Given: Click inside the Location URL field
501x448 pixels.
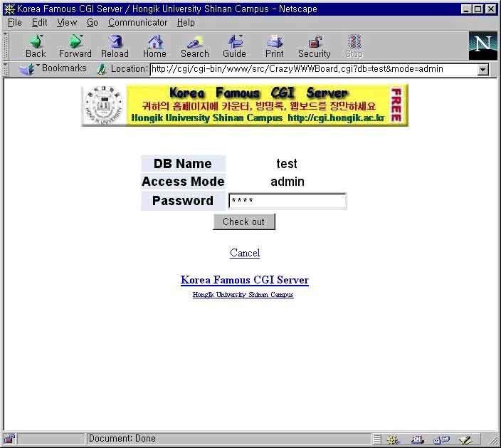Looking at the screenshot, I should (x=314, y=69).
